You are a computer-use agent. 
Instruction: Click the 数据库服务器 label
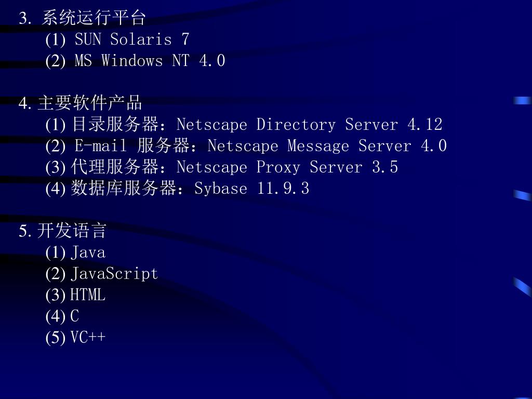click(124, 188)
